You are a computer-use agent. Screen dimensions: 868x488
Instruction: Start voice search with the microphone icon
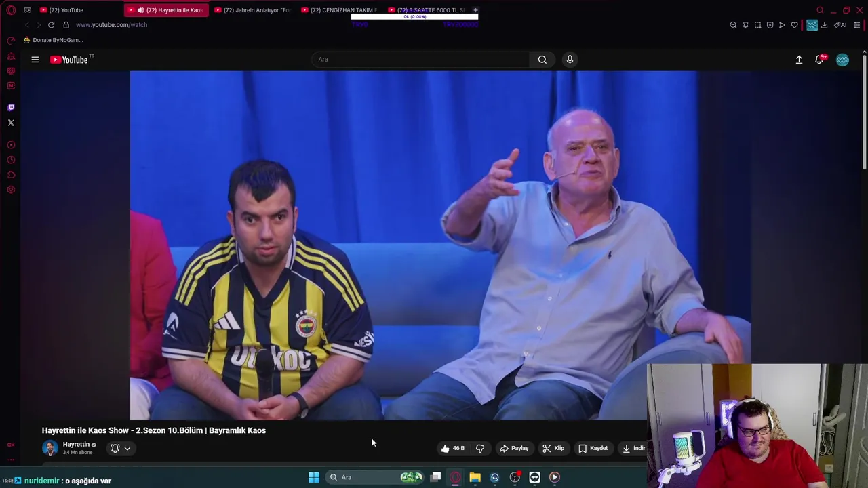(570, 60)
